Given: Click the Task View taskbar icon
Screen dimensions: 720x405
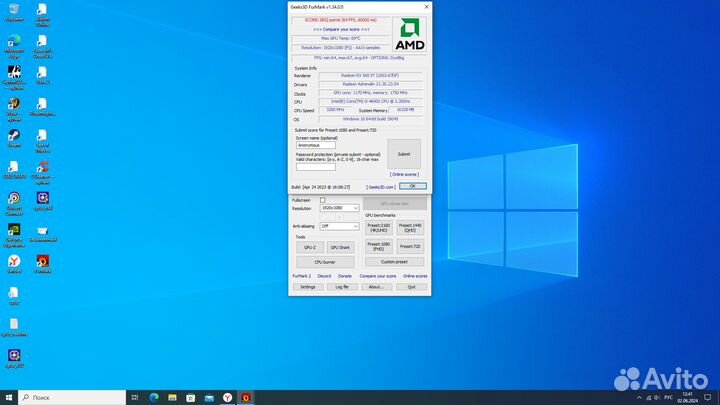Looking at the screenshot, I should [135, 397].
